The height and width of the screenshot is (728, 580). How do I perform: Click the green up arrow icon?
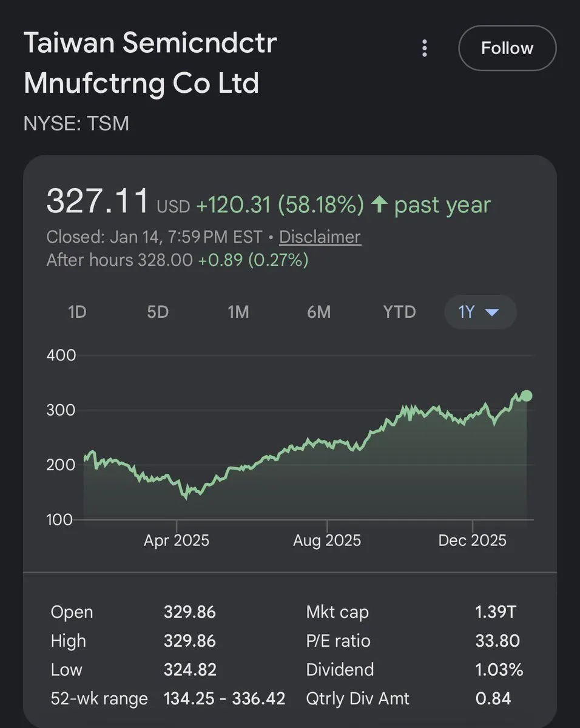tap(379, 205)
